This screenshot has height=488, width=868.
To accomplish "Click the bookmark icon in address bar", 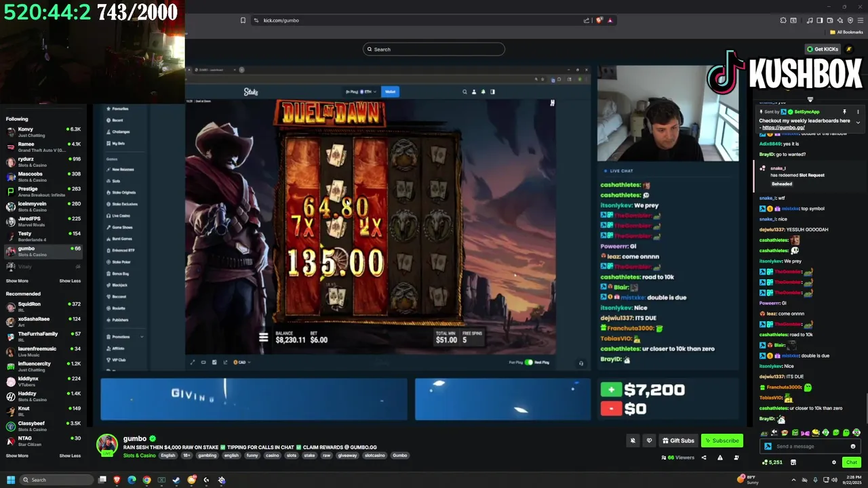I will click(243, 20).
